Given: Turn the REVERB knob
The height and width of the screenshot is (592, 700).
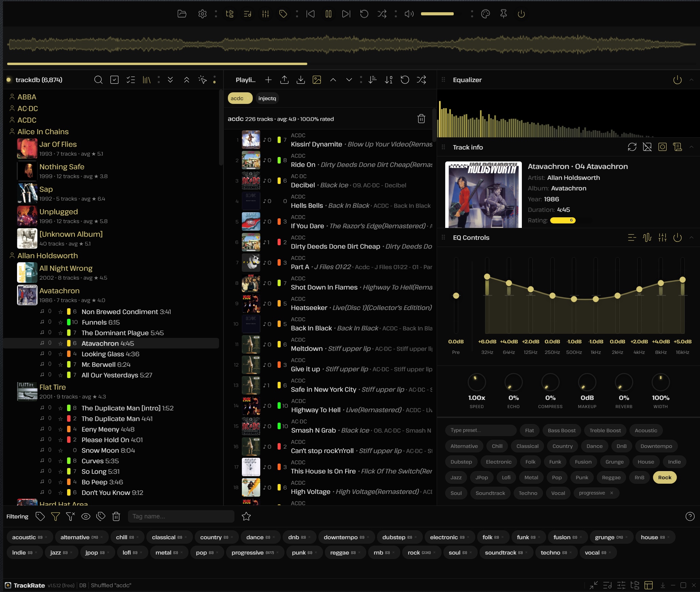Looking at the screenshot, I should click(x=624, y=382).
